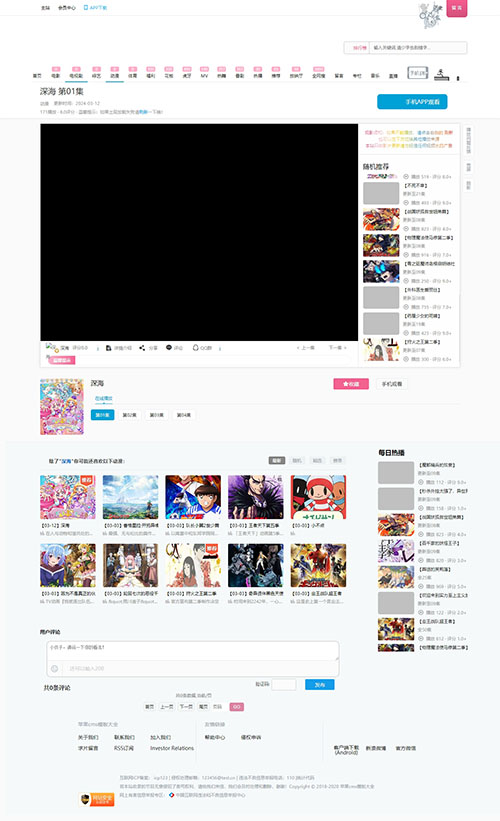Open the football captain anime thumbnail

[x=193, y=497]
